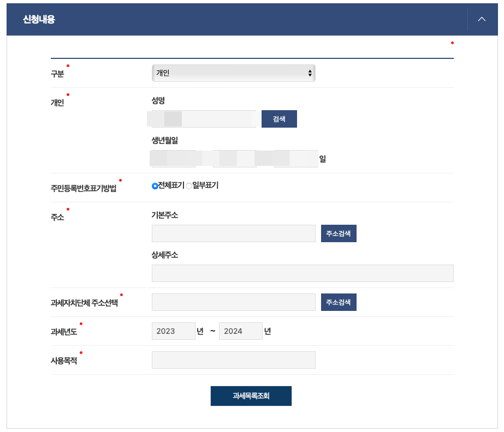Click the 과세목록조회 button
Viewport: 504px width, 432px height.
tap(251, 396)
